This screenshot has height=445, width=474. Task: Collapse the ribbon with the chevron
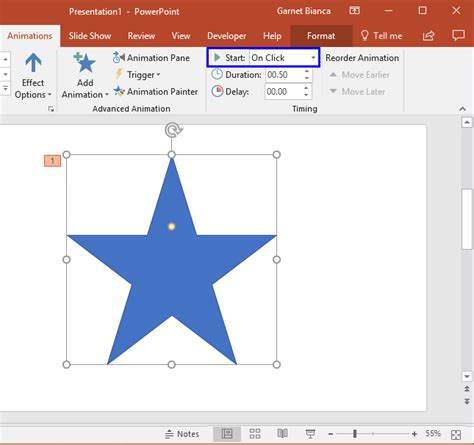pos(462,109)
